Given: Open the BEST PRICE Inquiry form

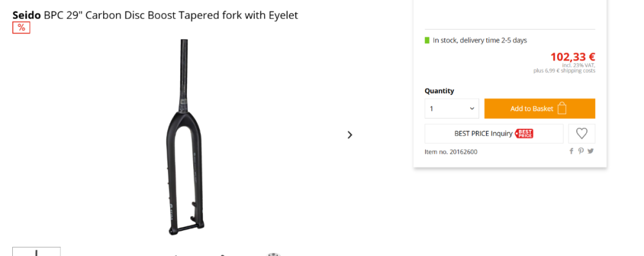Looking at the screenshot, I should pos(494,133).
